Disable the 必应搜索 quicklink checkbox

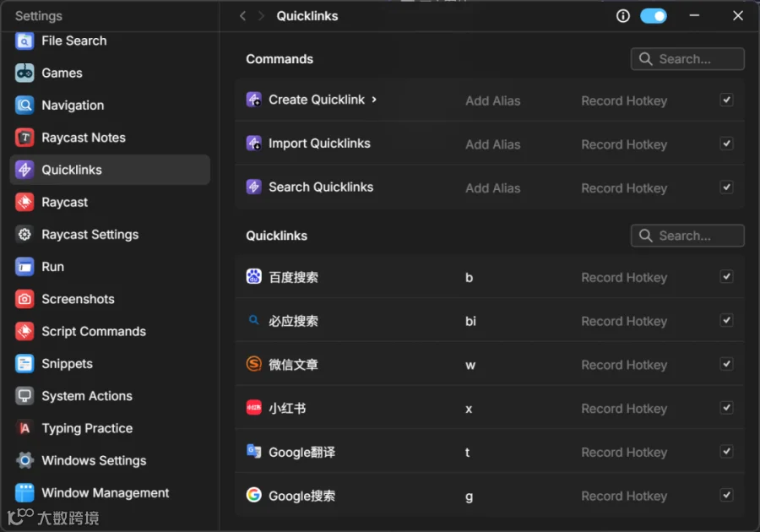coord(726,320)
